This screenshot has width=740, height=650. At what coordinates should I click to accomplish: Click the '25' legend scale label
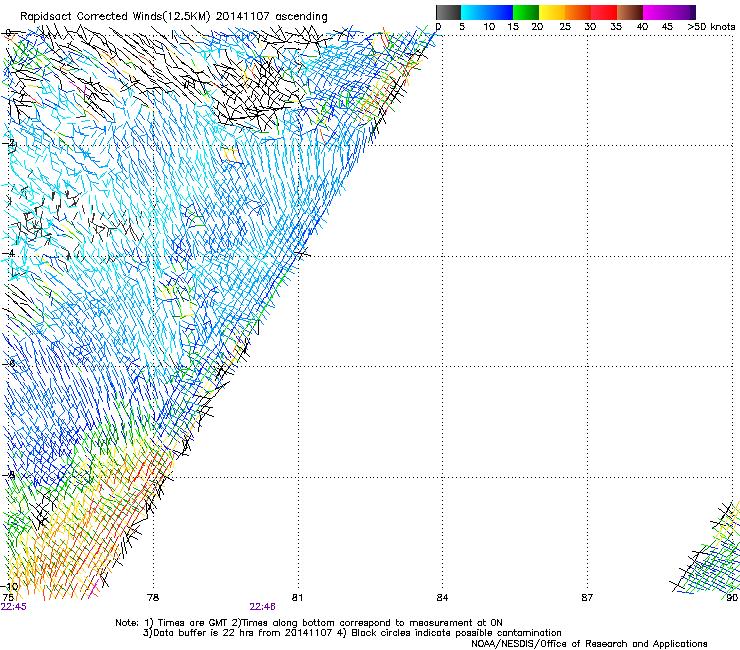[x=565, y=27]
